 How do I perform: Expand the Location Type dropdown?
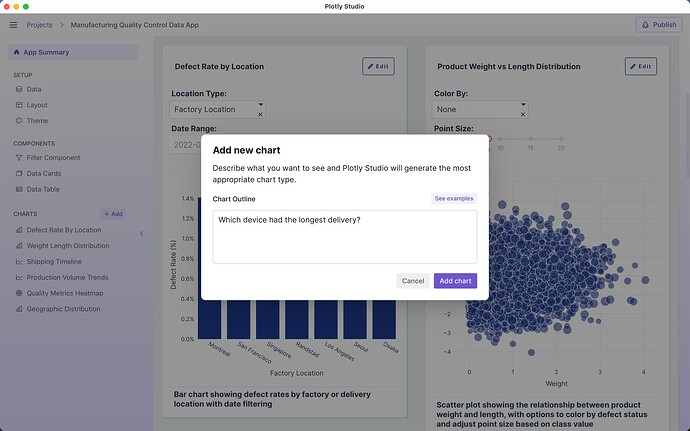tap(260, 104)
